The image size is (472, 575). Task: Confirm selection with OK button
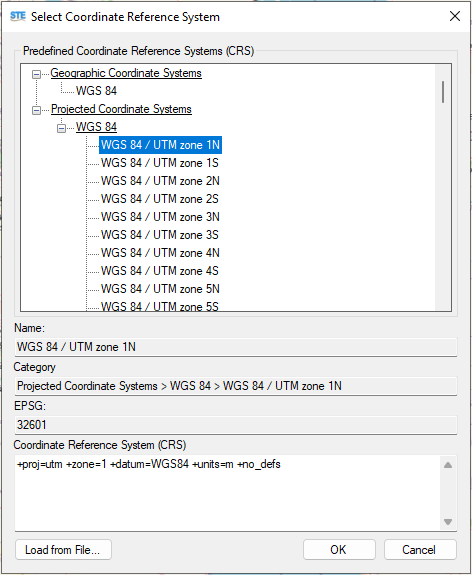[x=339, y=549]
